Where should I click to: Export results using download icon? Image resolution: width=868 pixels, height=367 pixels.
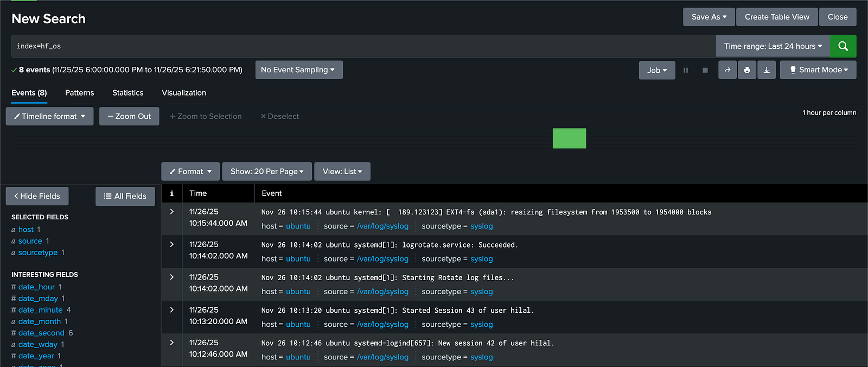point(767,70)
